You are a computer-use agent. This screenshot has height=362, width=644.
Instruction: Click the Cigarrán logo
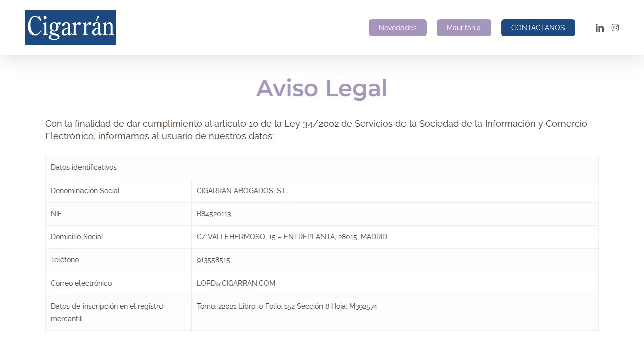pos(70,28)
